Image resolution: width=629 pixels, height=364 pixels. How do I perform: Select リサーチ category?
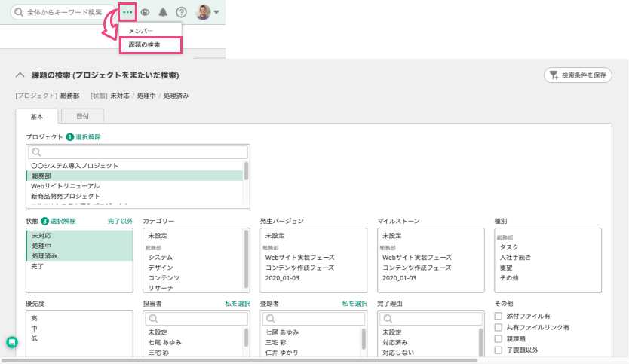click(193, 288)
